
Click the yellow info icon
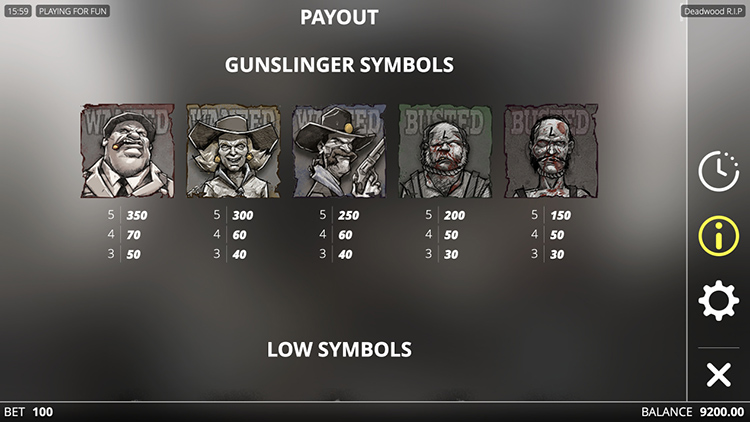[718, 235]
